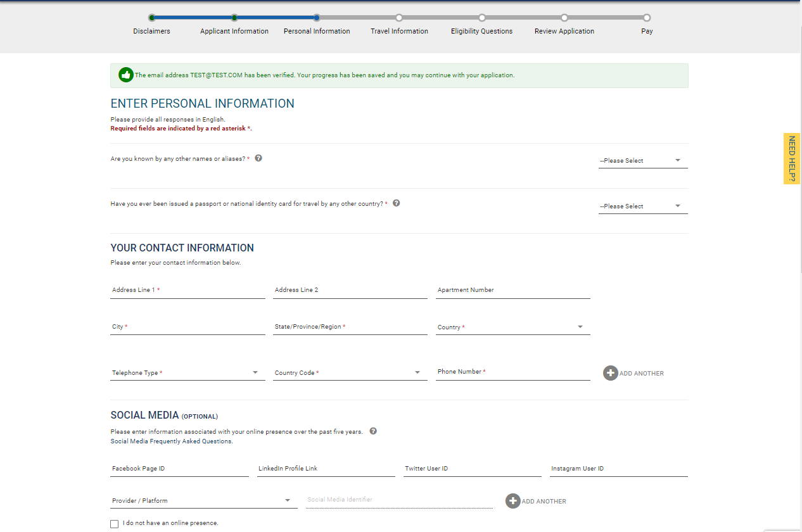Open the Telephone Type dropdown
Image resolution: width=802 pixels, height=532 pixels.
pyautogui.click(x=187, y=373)
